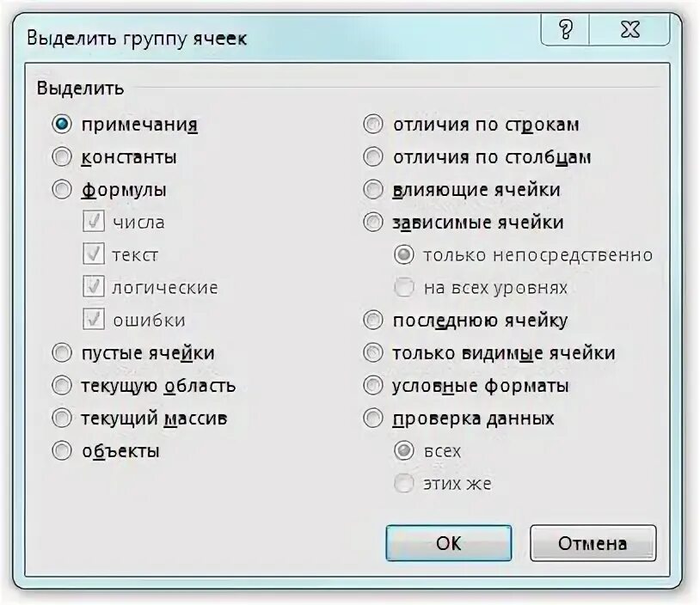Close the dialog with the X icon
The width and height of the screenshot is (700, 605).
pyautogui.click(x=629, y=30)
